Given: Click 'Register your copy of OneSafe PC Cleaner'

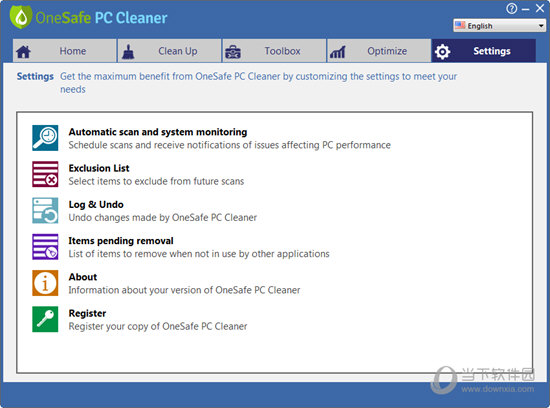Looking at the screenshot, I should pos(158,326).
